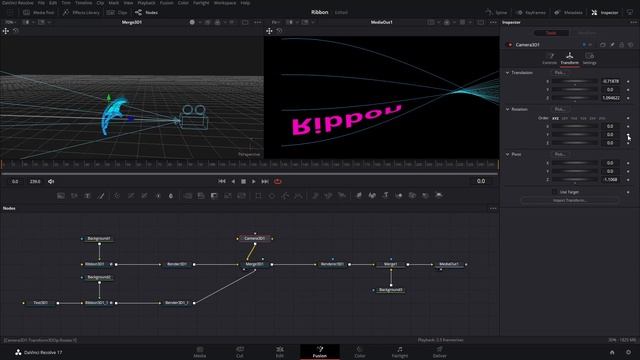640x360 pixels.
Task: Click Pick button for Pivot
Action: pyautogui.click(x=560, y=154)
